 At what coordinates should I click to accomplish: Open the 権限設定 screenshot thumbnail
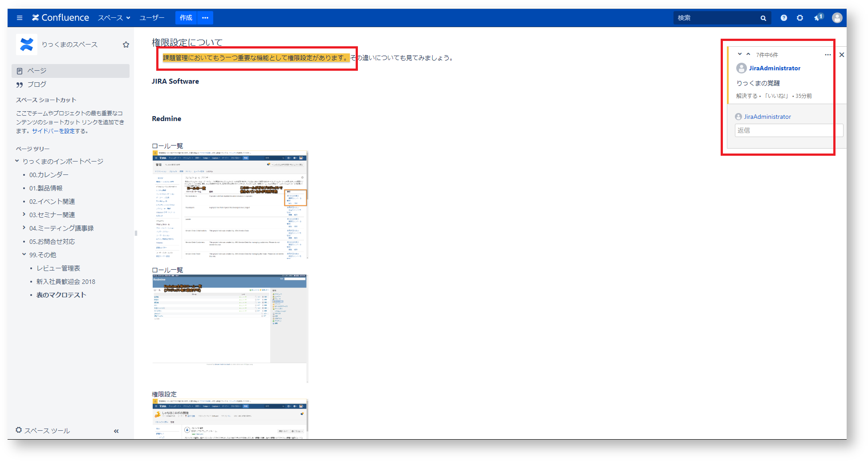pyautogui.click(x=230, y=419)
